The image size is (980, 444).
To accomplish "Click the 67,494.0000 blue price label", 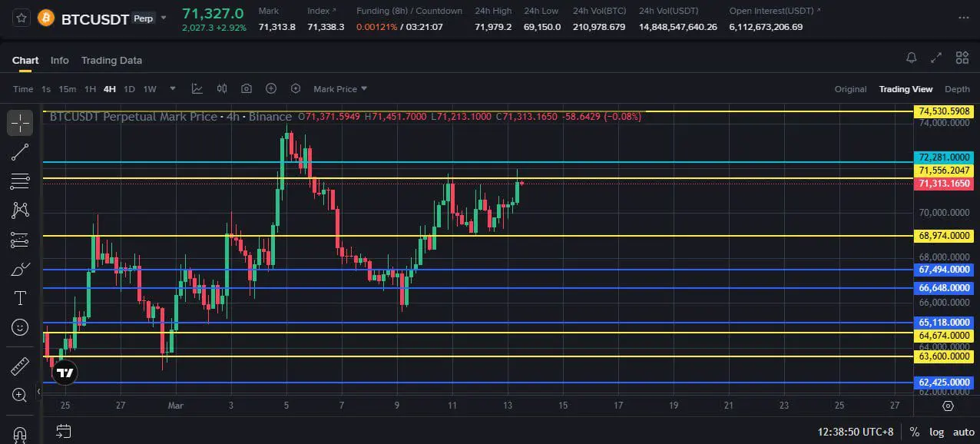I will (x=944, y=270).
